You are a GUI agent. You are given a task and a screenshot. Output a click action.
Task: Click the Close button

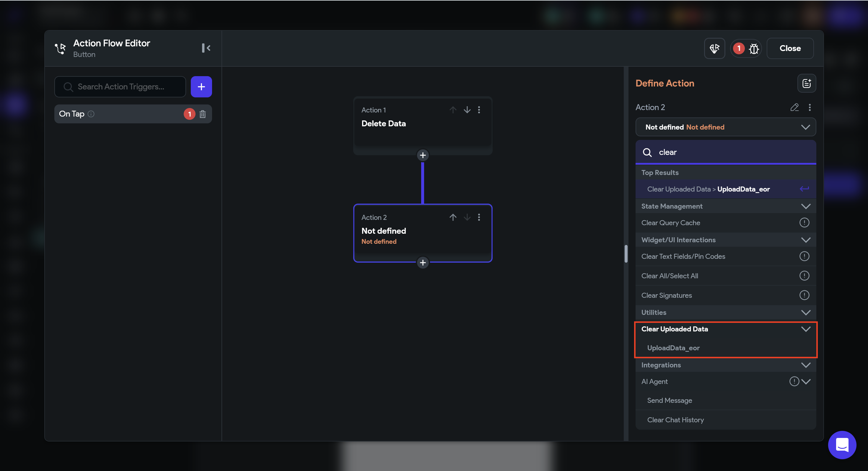790,48
